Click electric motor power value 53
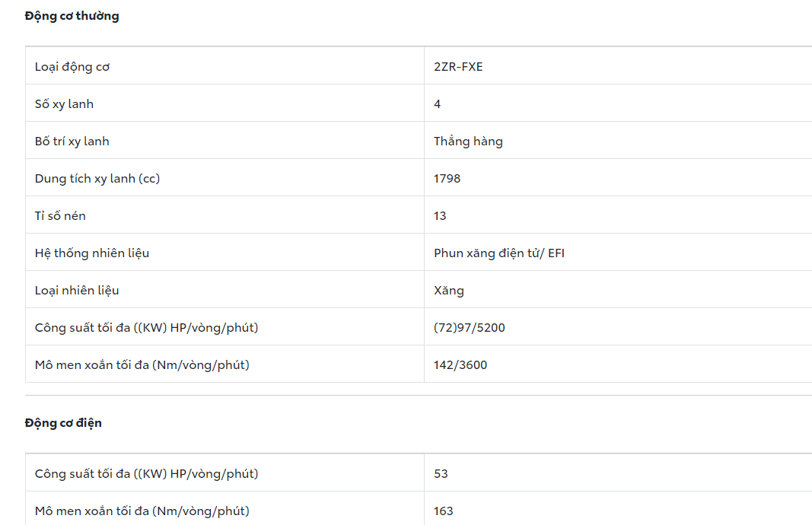This screenshot has width=812, height=525. [441, 474]
